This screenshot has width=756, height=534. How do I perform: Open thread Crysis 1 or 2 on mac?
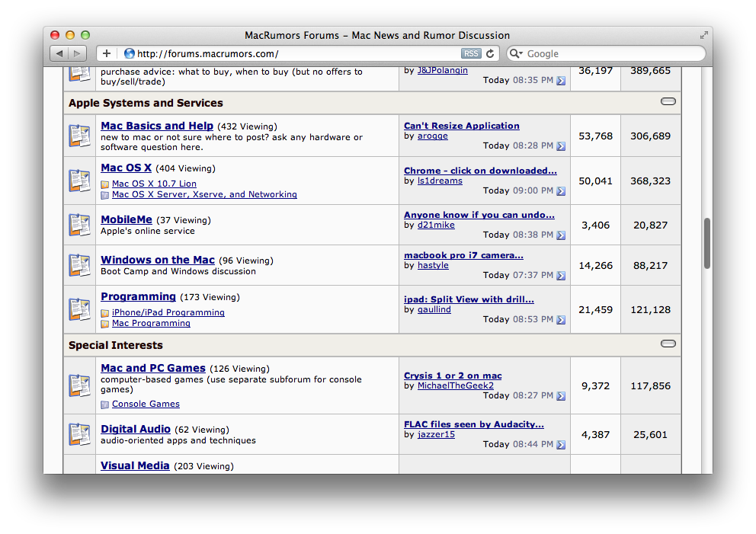point(453,376)
